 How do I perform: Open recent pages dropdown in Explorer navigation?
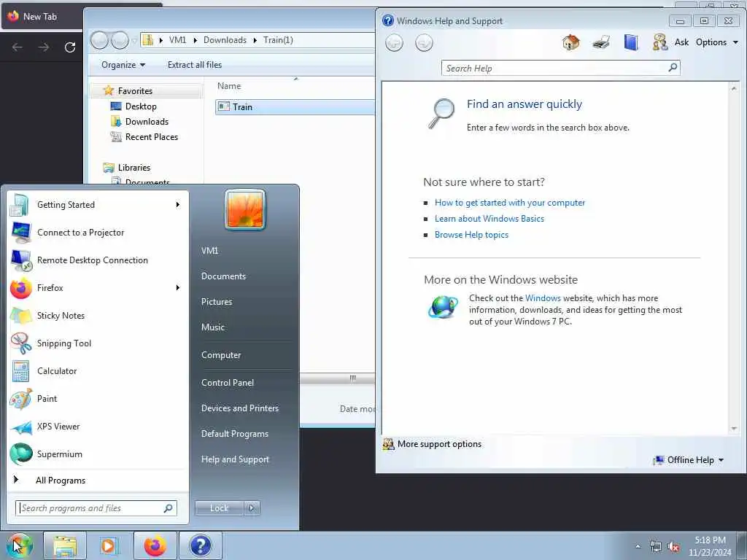(x=134, y=41)
